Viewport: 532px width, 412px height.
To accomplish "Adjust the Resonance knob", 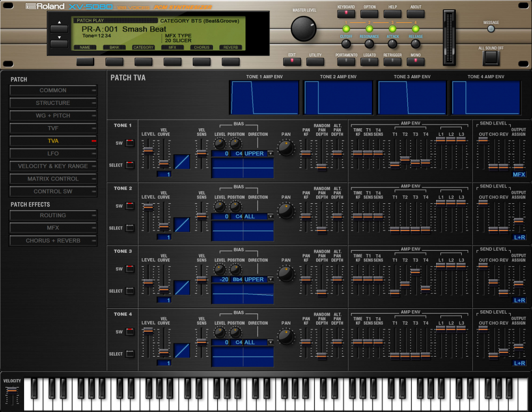I will tap(369, 44).
